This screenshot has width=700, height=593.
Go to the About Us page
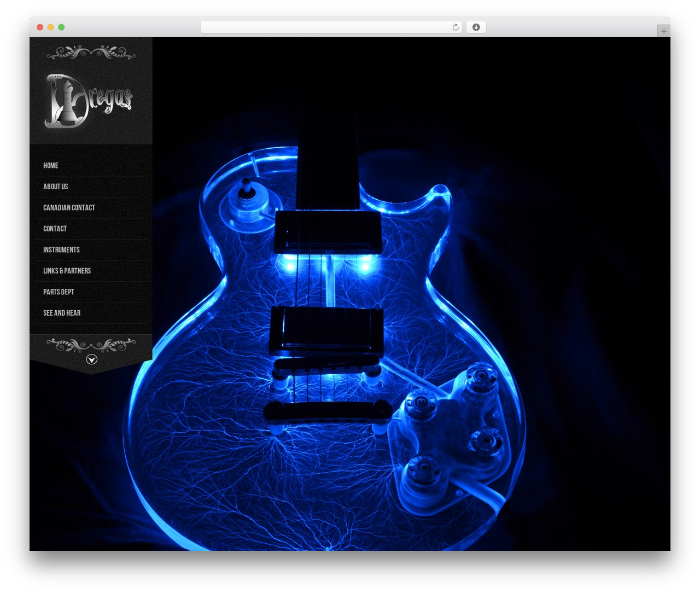point(56,187)
